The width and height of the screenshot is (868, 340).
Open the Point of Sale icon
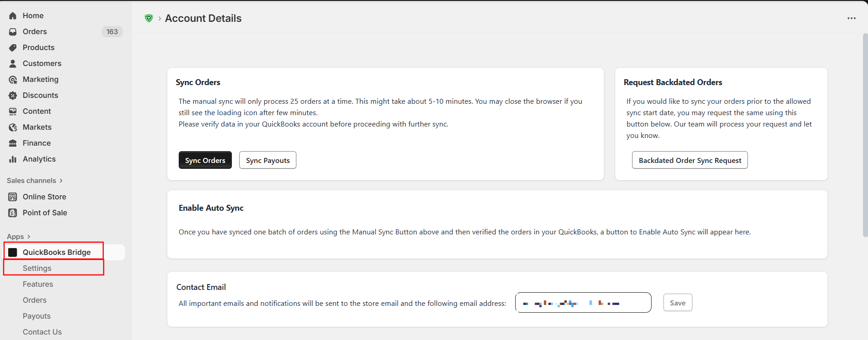(x=13, y=213)
